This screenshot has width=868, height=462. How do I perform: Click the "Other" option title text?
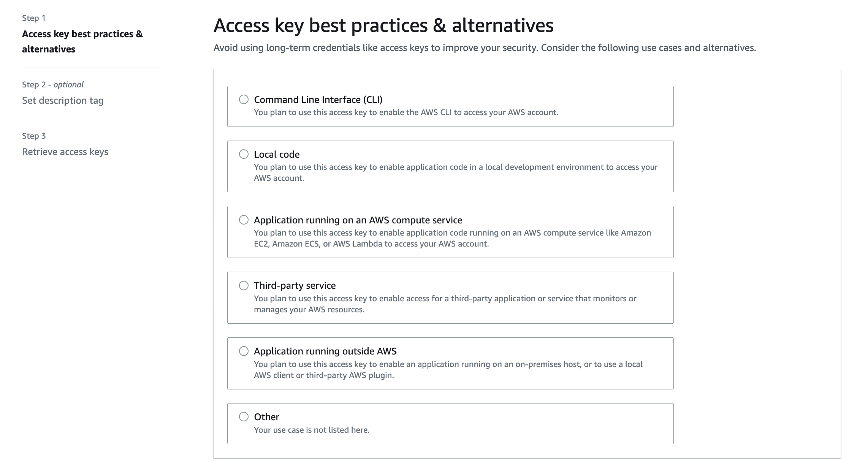click(266, 417)
